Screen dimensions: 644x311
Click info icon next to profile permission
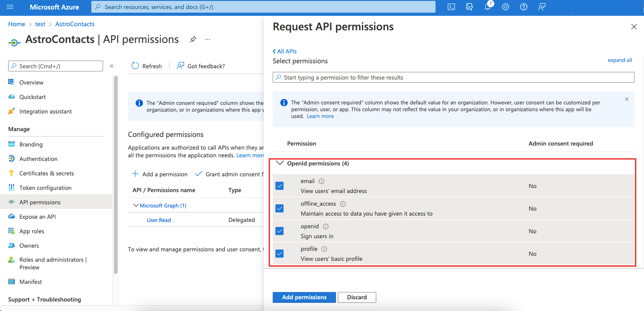(324, 249)
